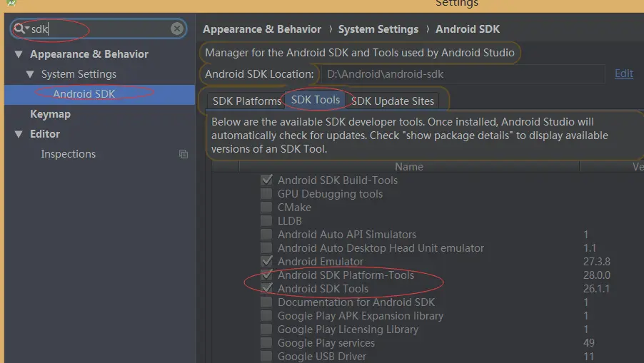Check the LLDB checkbox

[x=266, y=220]
